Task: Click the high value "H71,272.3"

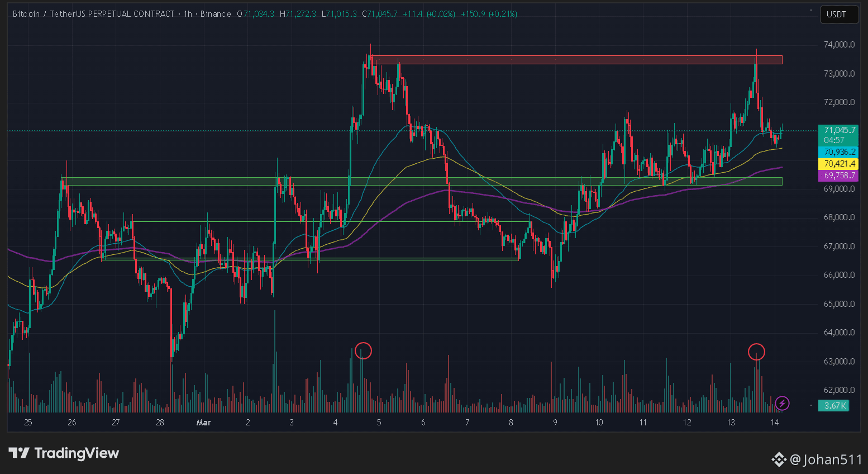Action: [298, 14]
